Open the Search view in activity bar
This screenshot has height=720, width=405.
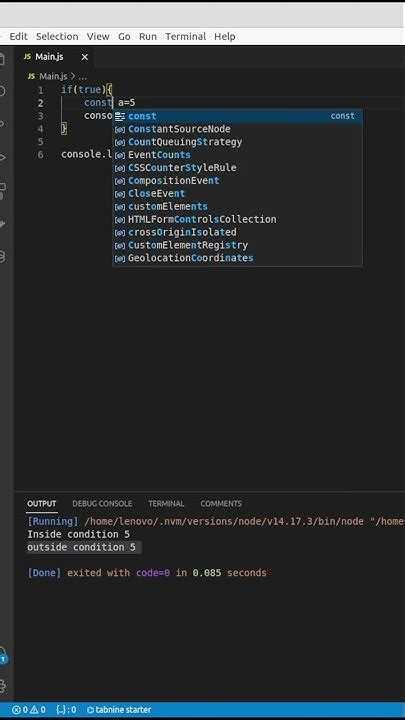click(3, 91)
